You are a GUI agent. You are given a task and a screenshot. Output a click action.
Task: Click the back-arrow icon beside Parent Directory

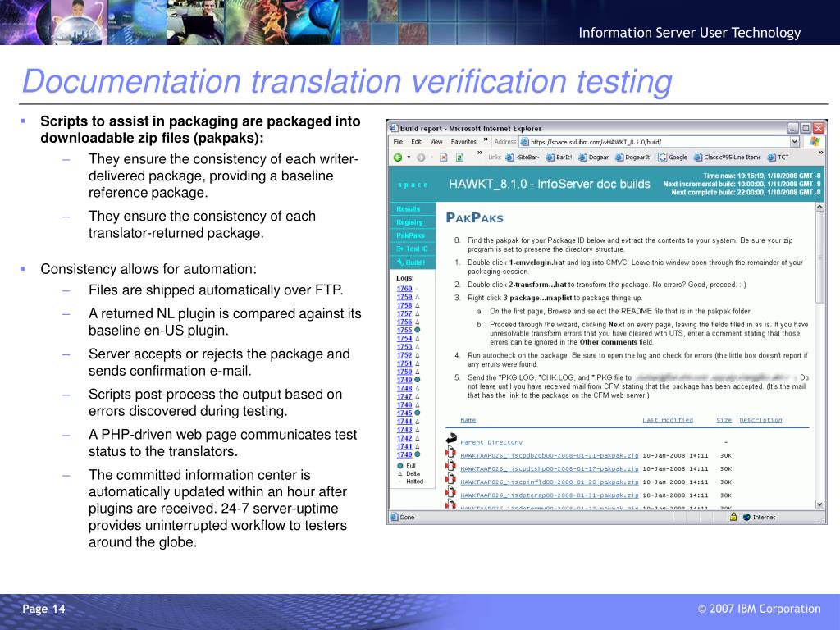pos(451,438)
